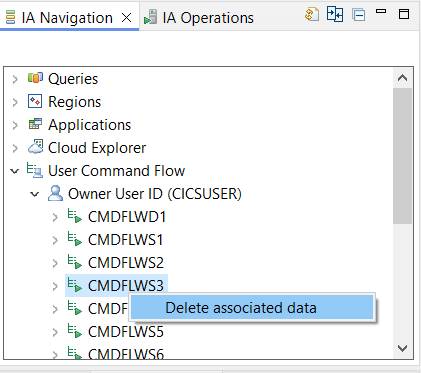Select the CMDFLWS5 entry
421x373 pixels.
pos(126,332)
